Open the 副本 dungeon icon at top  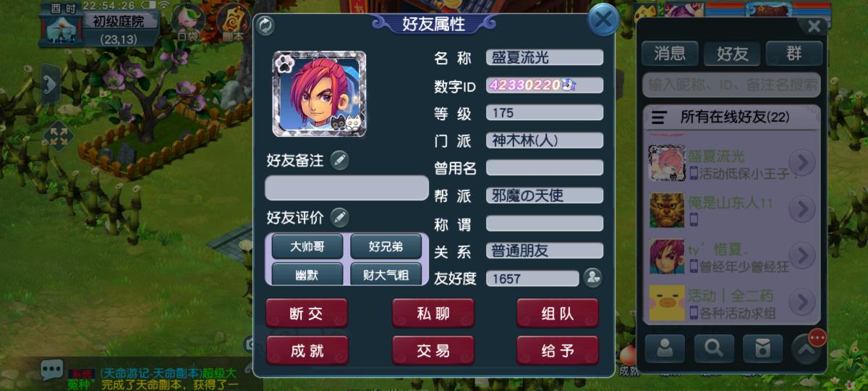coord(234,22)
